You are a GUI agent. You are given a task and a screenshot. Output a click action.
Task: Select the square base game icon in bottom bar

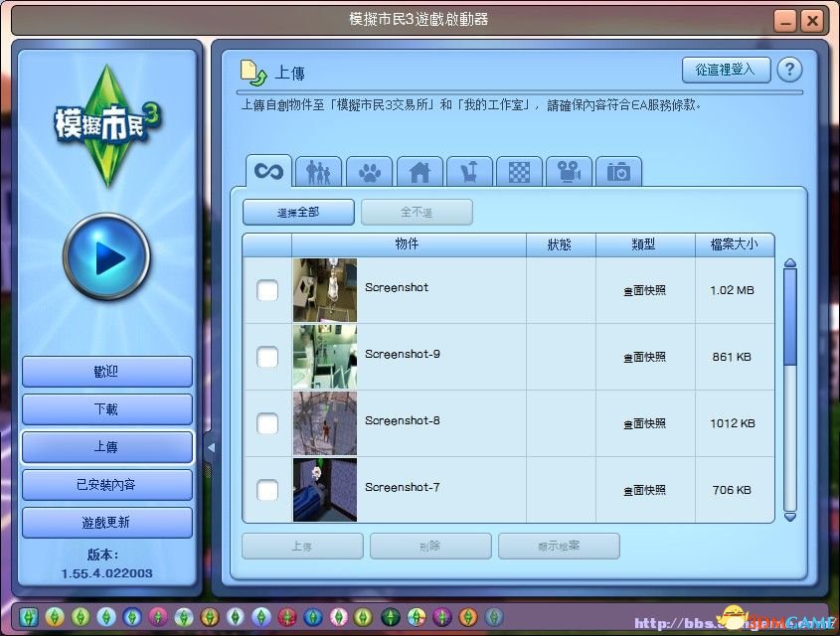[x=29, y=617]
